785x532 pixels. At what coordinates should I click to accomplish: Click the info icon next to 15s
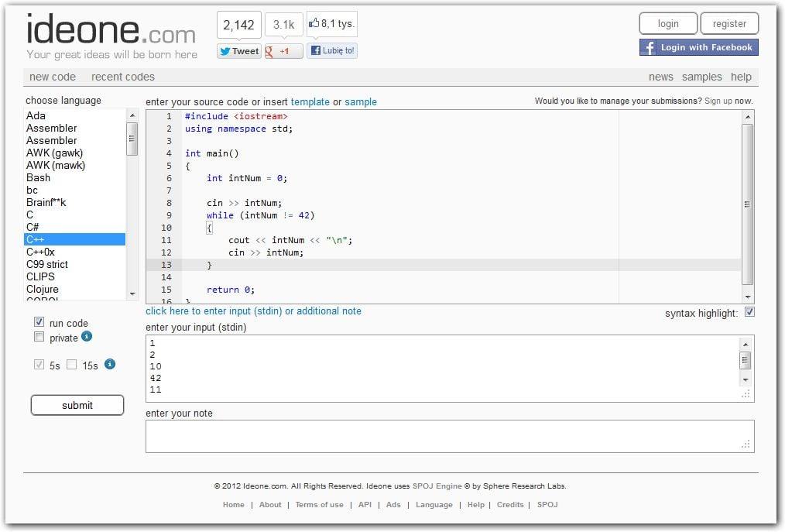(x=110, y=364)
